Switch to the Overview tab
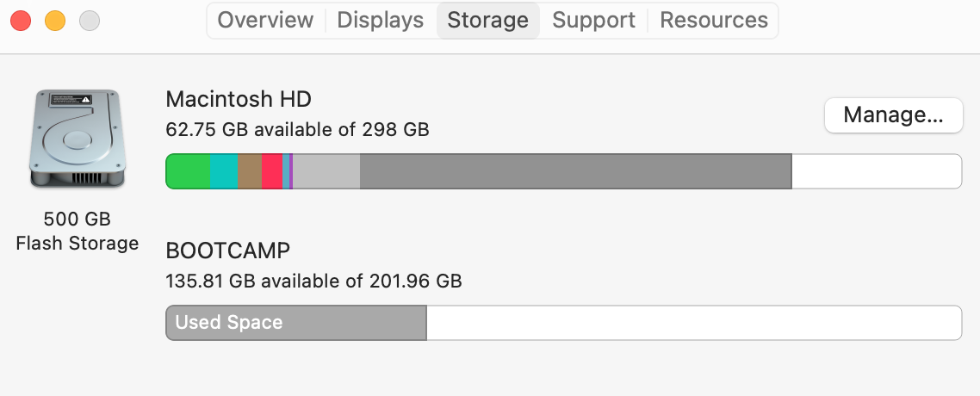The width and height of the screenshot is (980, 396). [x=265, y=20]
